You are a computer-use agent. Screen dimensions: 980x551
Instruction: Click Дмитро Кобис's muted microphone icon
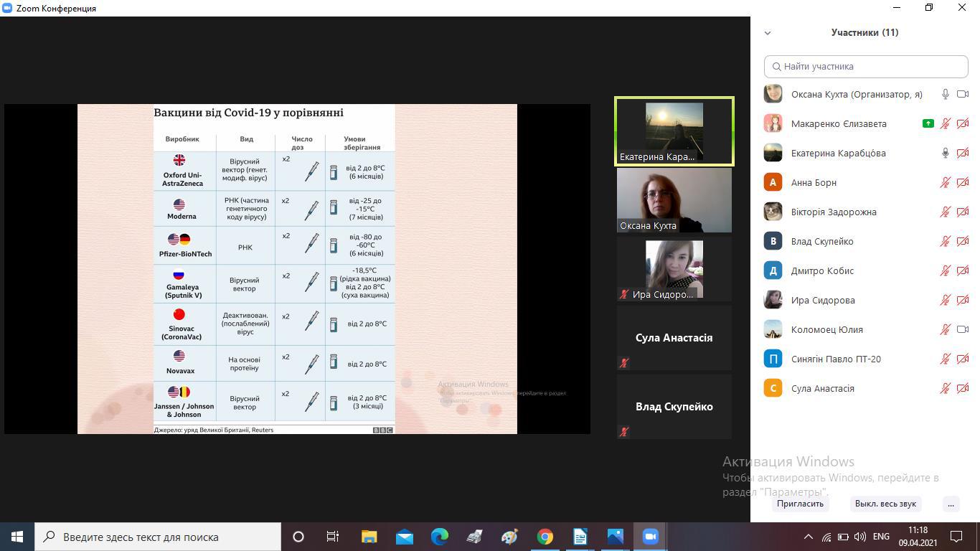click(x=946, y=270)
